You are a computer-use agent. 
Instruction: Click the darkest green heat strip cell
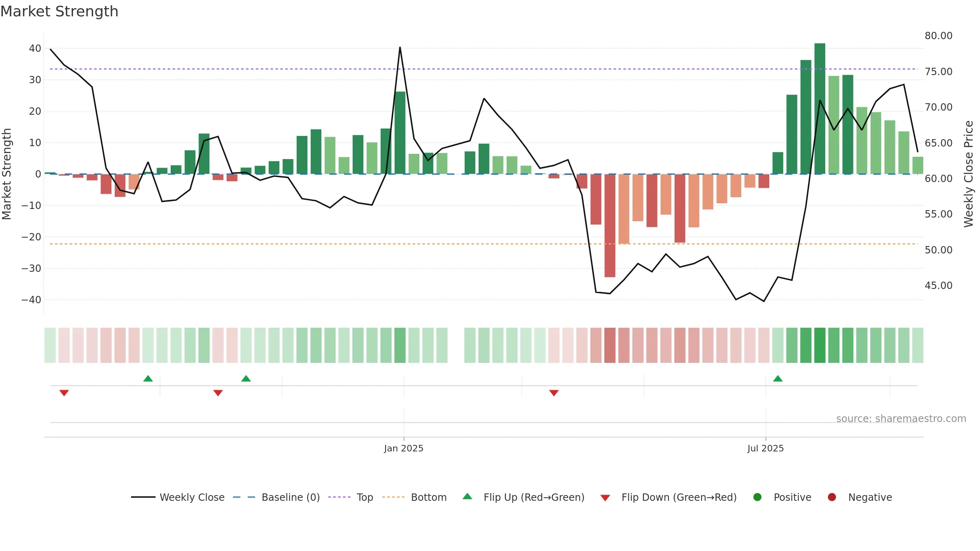pyautogui.click(x=820, y=345)
